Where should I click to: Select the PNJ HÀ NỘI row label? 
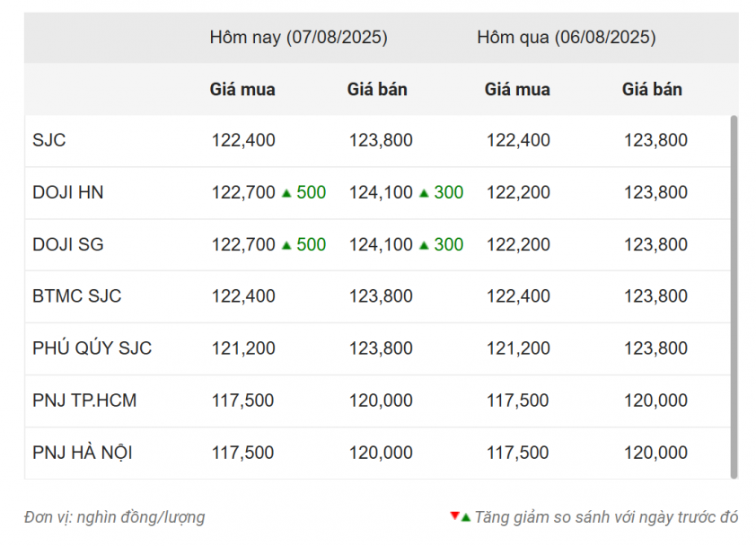(83, 453)
